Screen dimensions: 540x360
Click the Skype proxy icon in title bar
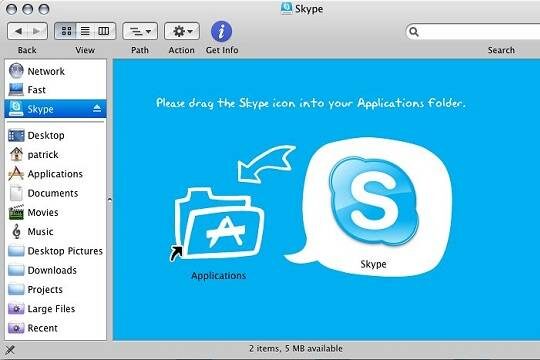click(x=286, y=8)
